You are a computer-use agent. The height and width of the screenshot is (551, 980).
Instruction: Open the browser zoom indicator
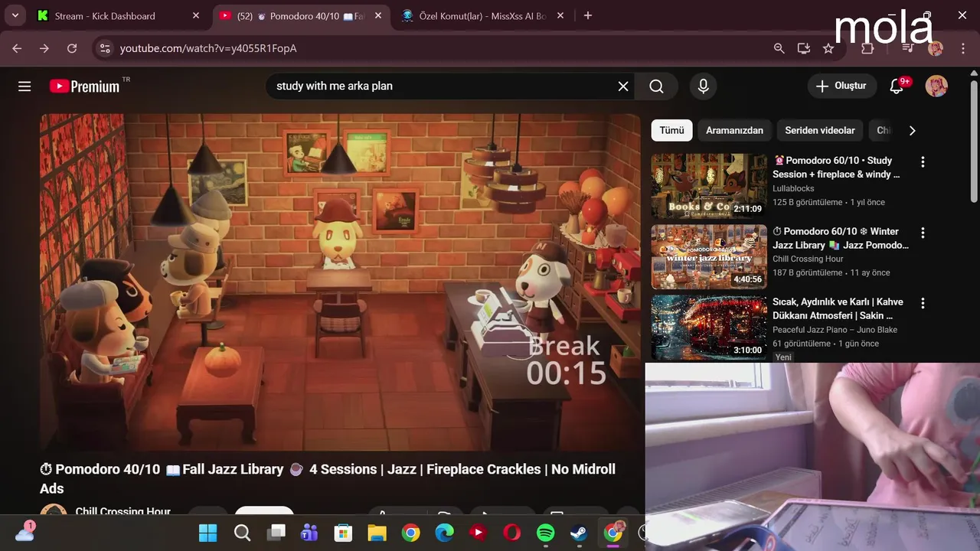[x=779, y=48]
